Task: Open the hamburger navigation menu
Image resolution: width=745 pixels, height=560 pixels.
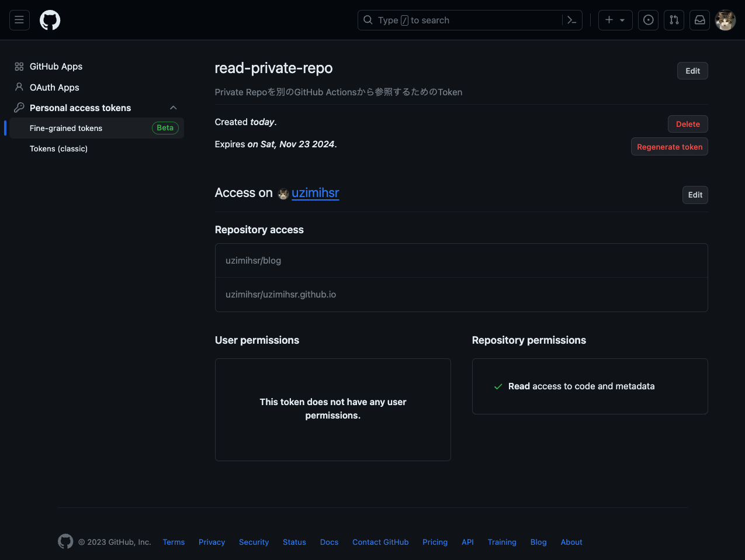Action: 19,20
